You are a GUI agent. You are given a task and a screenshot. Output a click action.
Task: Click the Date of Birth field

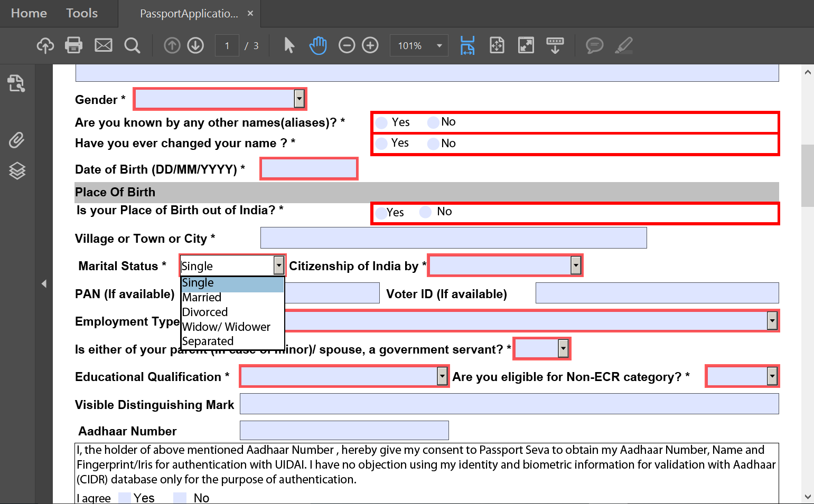tap(309, 169)
